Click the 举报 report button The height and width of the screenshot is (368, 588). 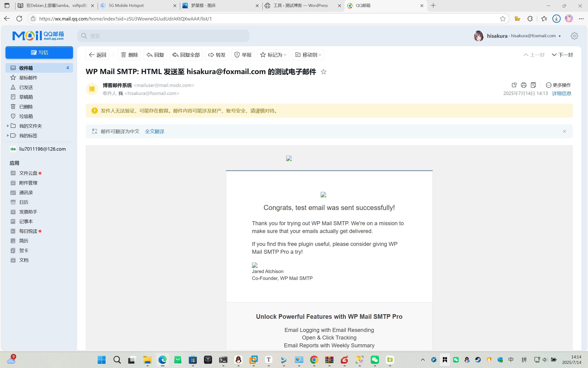[243, 55]
